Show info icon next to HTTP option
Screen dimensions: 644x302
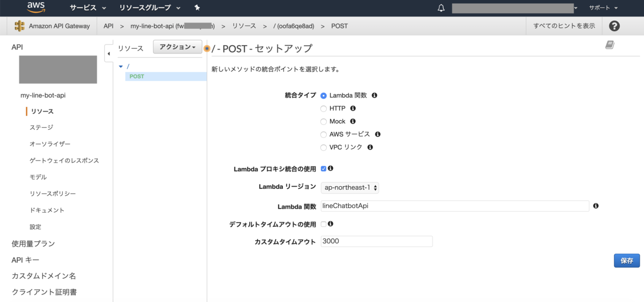[353, 108]
